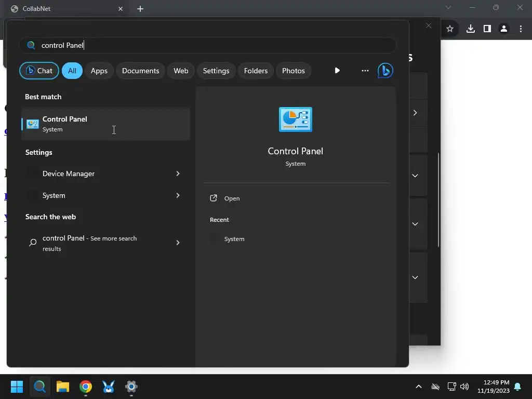Open Chrome downloads icon
The image size is (532, 399).
[471, 29]
